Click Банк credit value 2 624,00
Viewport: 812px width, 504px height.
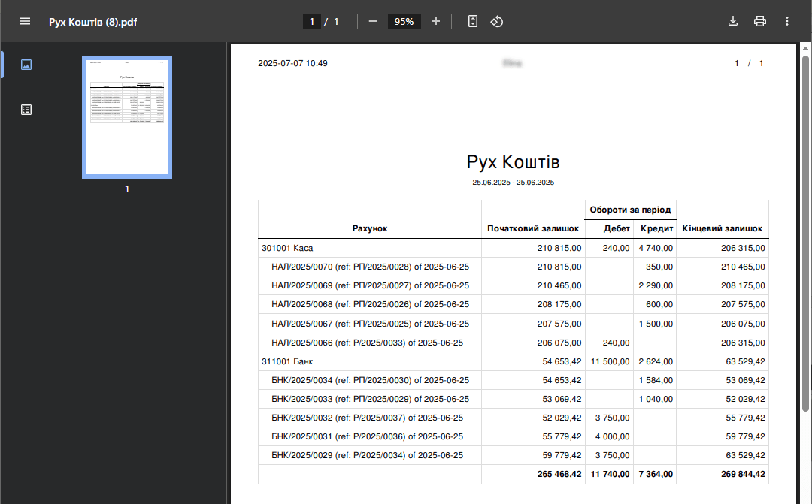pos(656,361)
